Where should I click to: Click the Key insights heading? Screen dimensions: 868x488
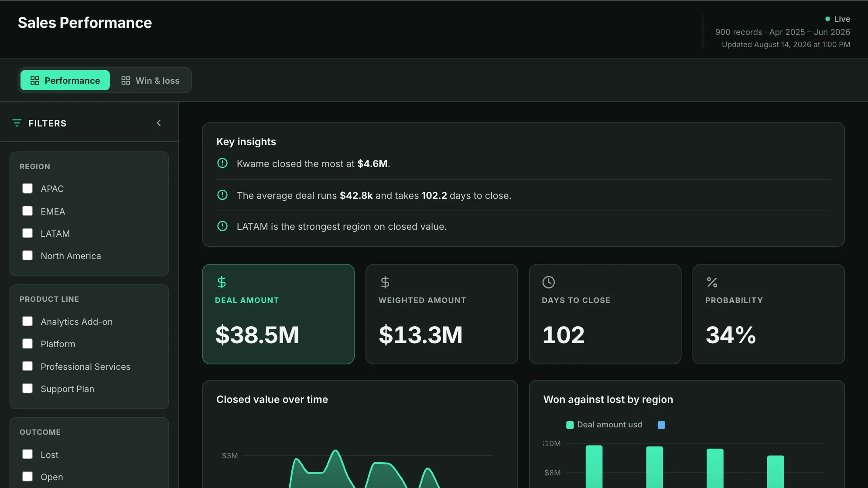click(246, 142)
